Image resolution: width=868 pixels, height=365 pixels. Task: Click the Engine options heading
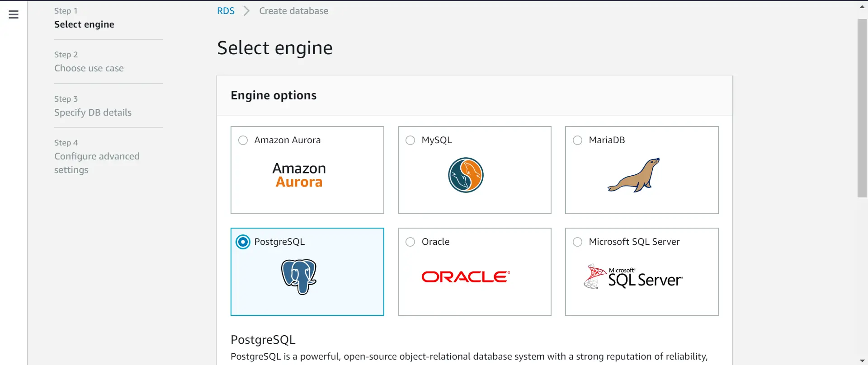click(274, 95)
